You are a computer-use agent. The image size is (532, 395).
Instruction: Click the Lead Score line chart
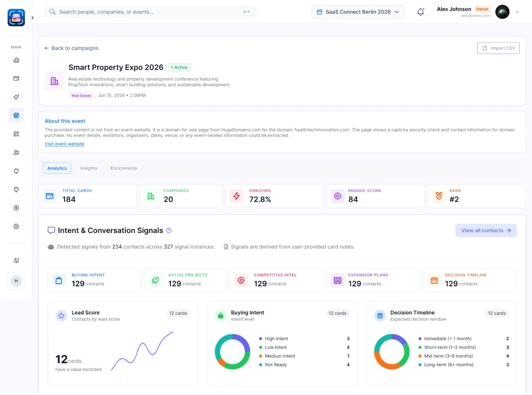coord(142,351)
